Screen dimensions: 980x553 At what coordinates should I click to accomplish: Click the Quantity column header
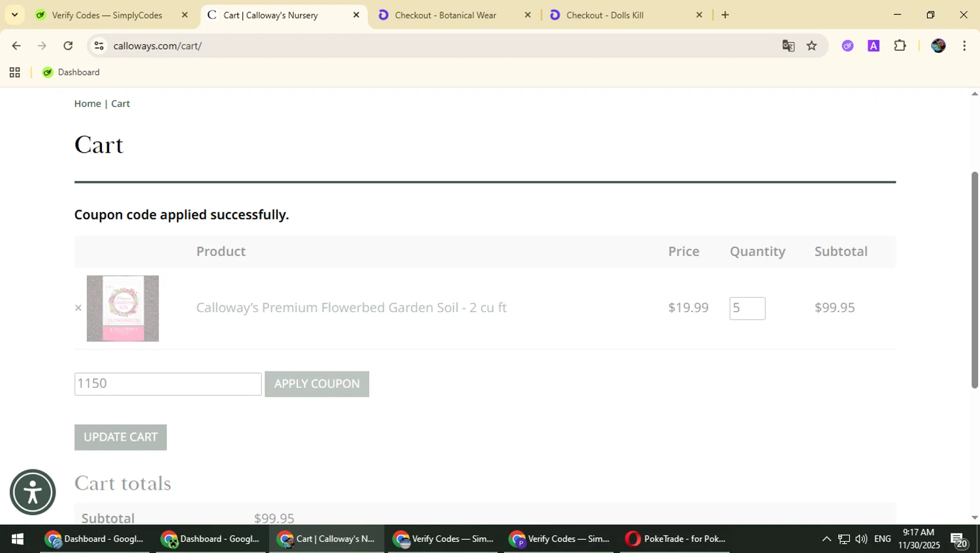click(x=757, y=251)
